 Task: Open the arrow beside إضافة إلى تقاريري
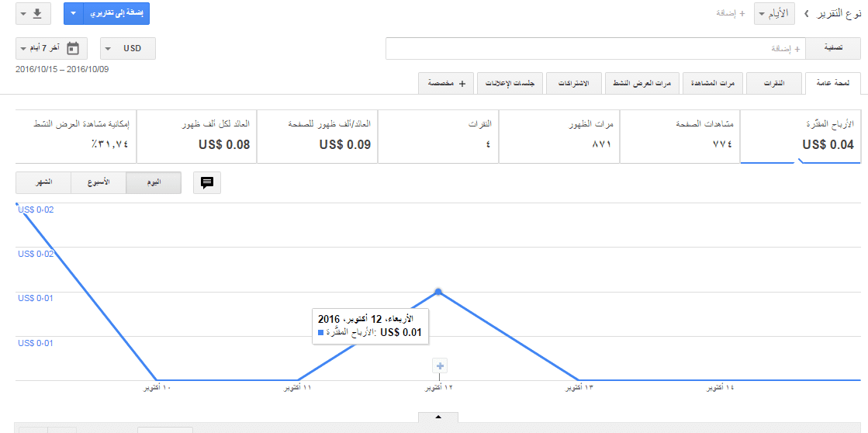(72, 14)
